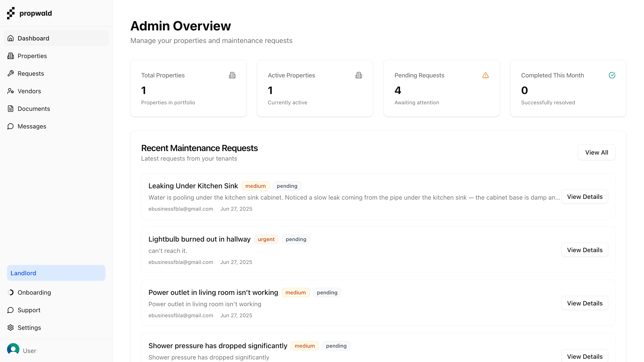This screenshot has width=644, height=362.
Task: Navigate to the Messages section
Action: pos(32,126)
